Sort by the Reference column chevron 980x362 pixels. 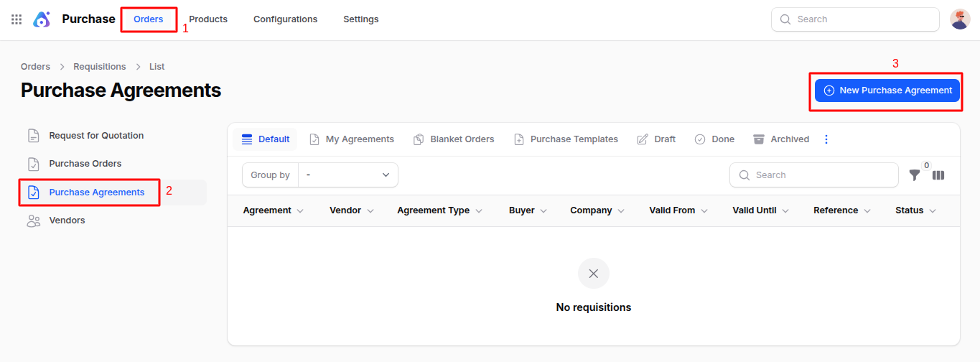click(x=867, y=211)
